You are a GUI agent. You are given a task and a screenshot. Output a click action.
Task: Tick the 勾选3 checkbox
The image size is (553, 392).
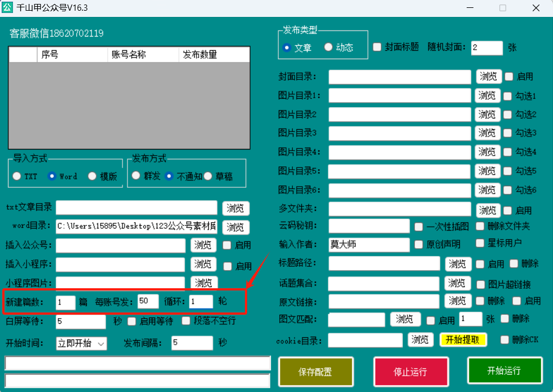pos(507,133)
